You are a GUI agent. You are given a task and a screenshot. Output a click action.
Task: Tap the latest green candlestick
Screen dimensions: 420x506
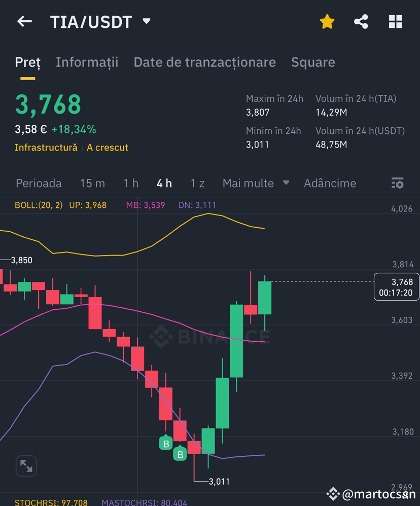tap(265, 298)
